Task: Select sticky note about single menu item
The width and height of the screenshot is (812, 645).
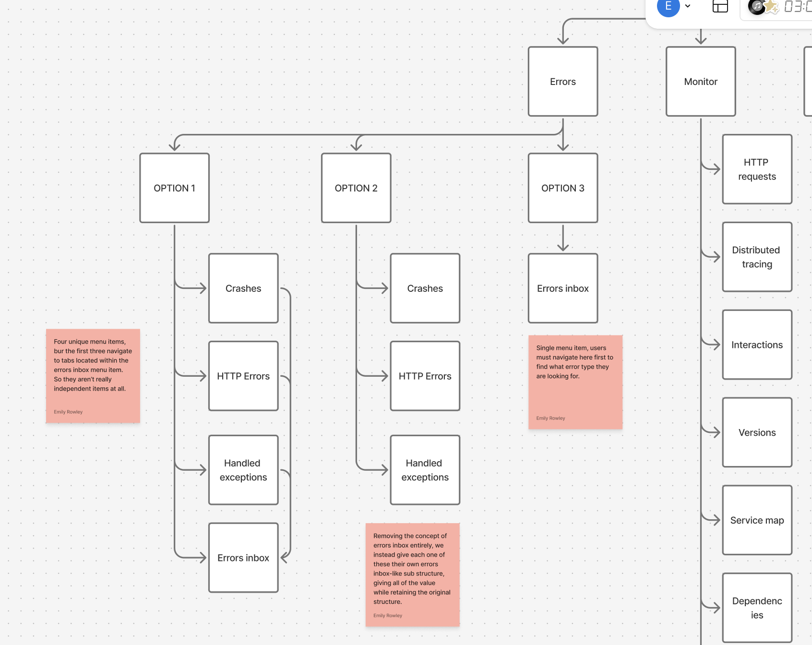Action: pos(575,382)
